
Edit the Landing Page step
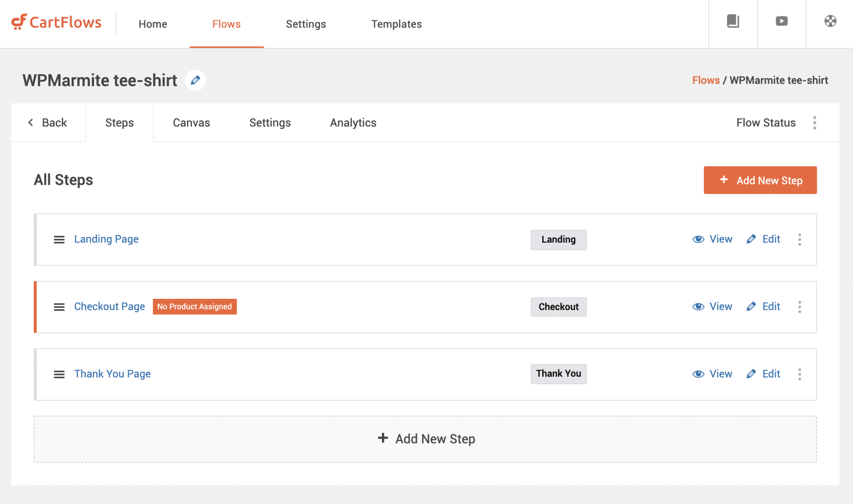(763, 239)
